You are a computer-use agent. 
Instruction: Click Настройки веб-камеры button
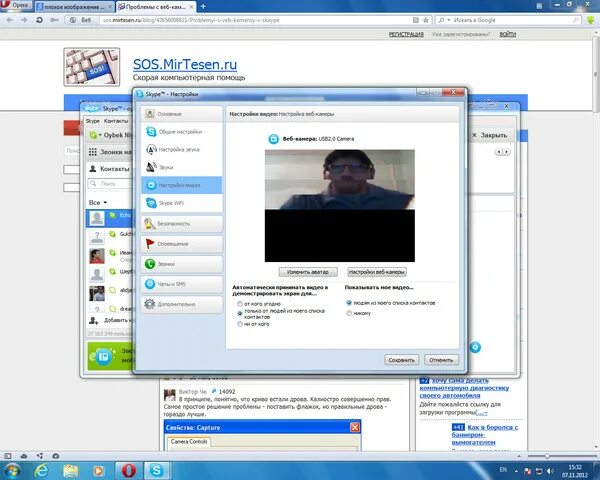[377, 272]
